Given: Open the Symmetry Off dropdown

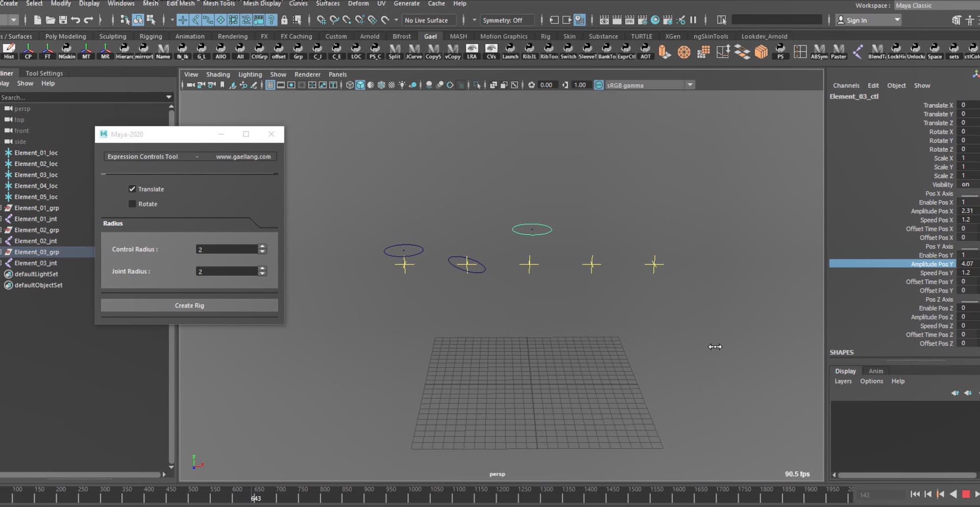Looking at the screenshot, I should click(502, 20).
